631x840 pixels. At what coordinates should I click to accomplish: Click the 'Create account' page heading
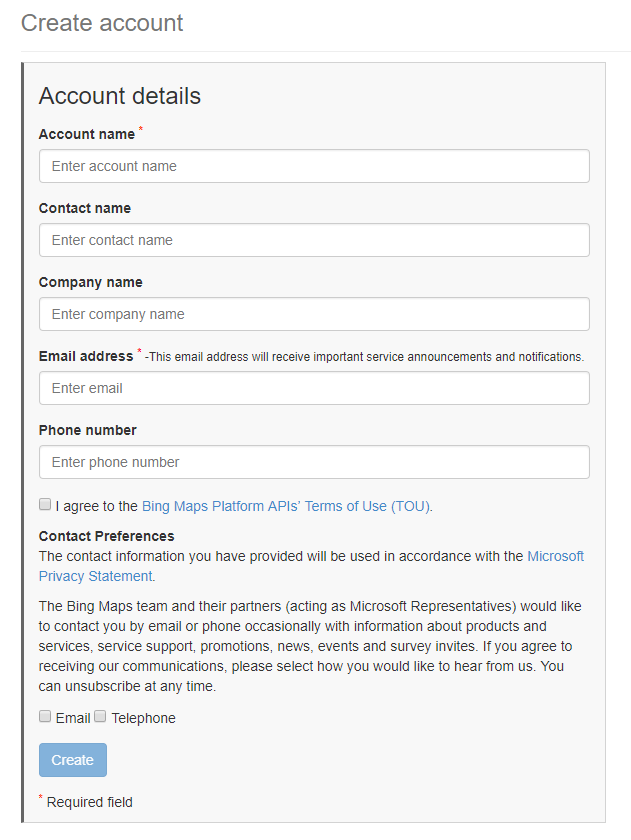102,23
